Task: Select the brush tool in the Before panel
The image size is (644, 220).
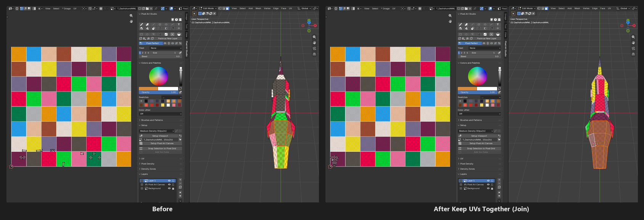Action: [141, 24]
